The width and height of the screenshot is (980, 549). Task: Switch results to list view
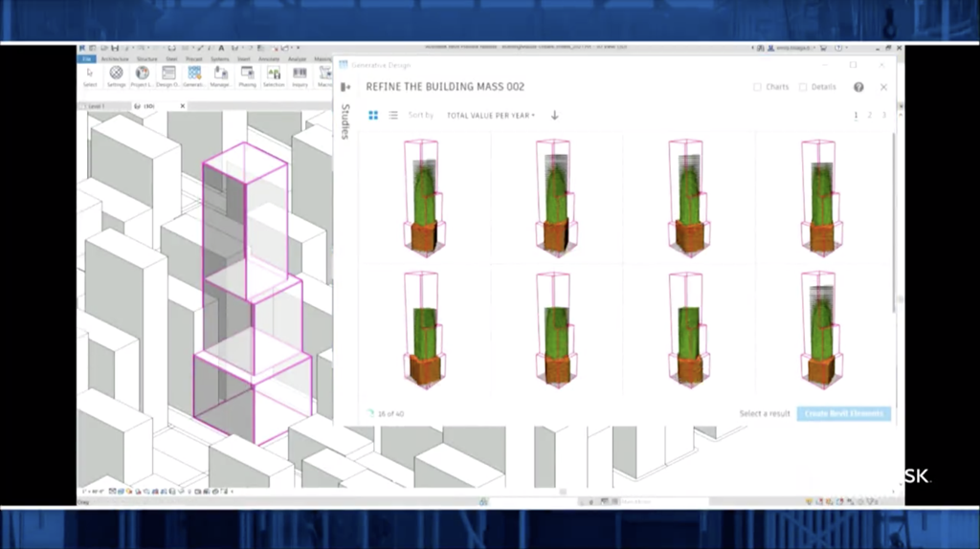click(x=393, y=116)
